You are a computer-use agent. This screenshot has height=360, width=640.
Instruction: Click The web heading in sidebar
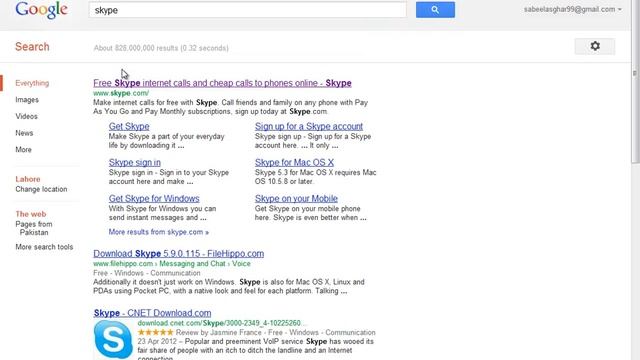coord(31,214)
